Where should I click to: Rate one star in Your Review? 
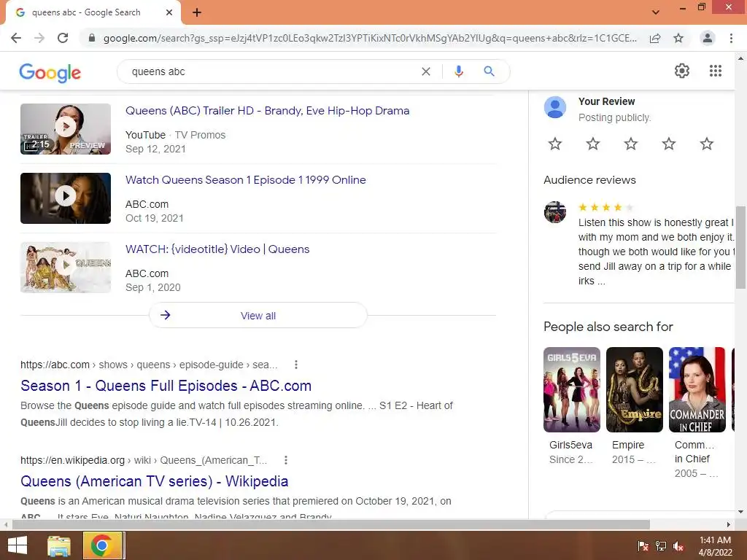pyautogui.click(x=555, y=144)
